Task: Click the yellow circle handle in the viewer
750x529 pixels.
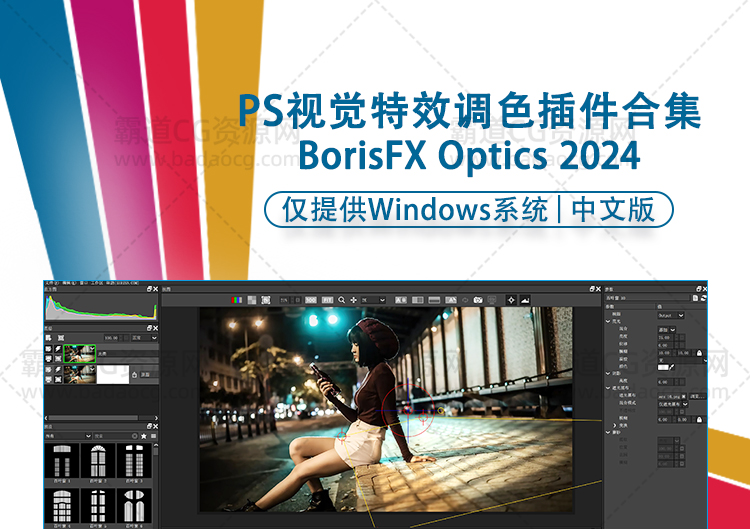Action: click(x=441, y=410)
